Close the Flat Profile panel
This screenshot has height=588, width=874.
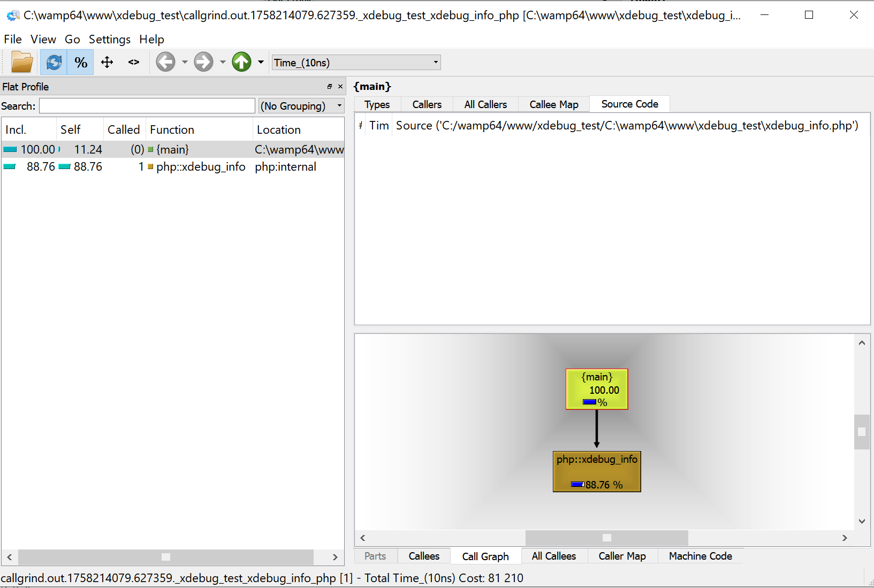(340, 87)
